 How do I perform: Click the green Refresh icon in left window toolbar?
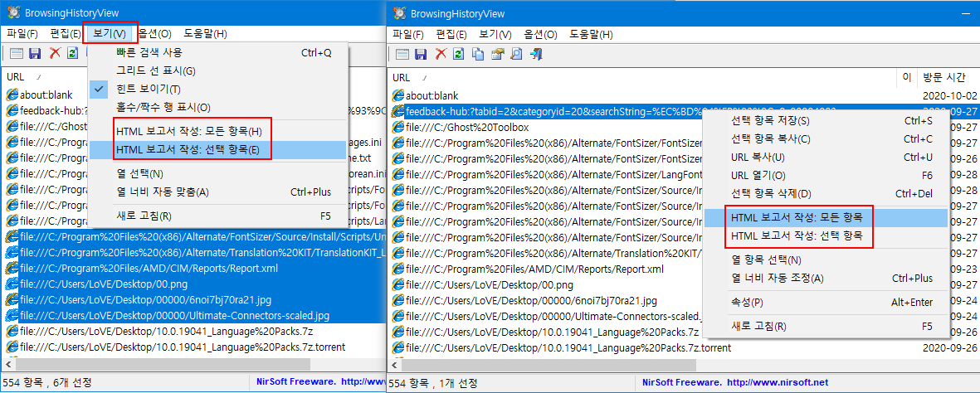(x=73, y=54)
